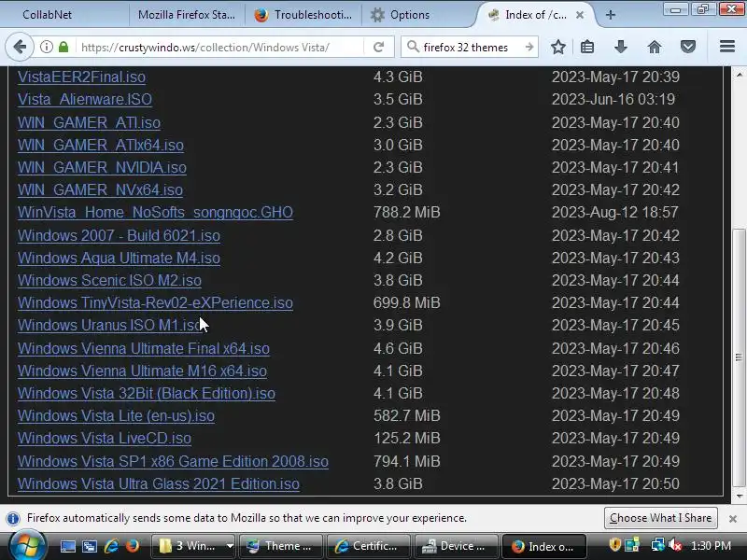Submit search with the arrow in search box

pos(529,48)
